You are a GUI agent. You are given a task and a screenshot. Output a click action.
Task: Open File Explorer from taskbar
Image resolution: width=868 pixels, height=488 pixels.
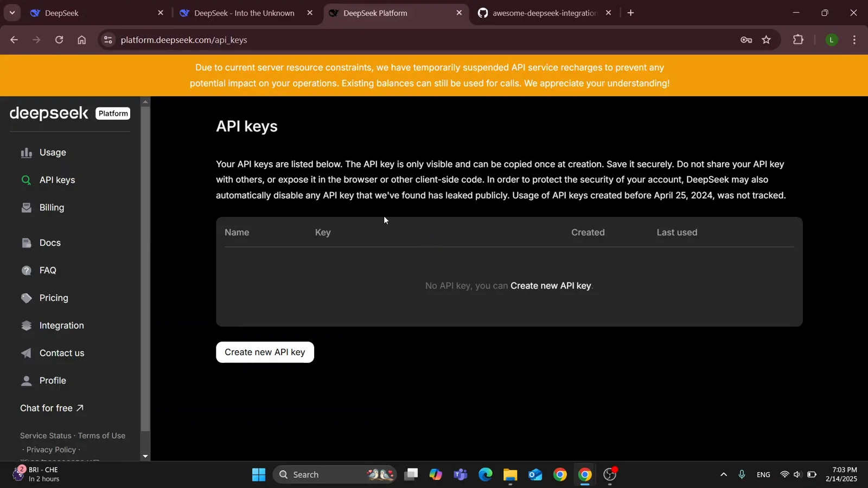point(510,475)
